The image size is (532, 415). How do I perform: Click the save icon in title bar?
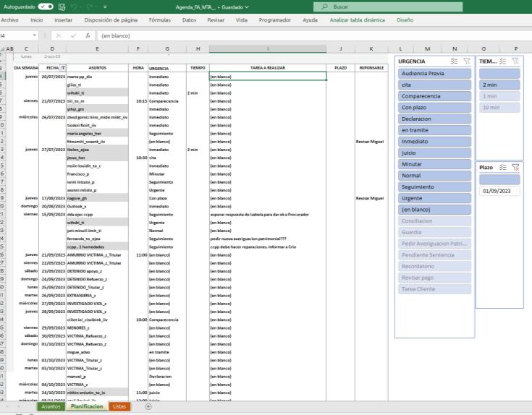point(62,7)
